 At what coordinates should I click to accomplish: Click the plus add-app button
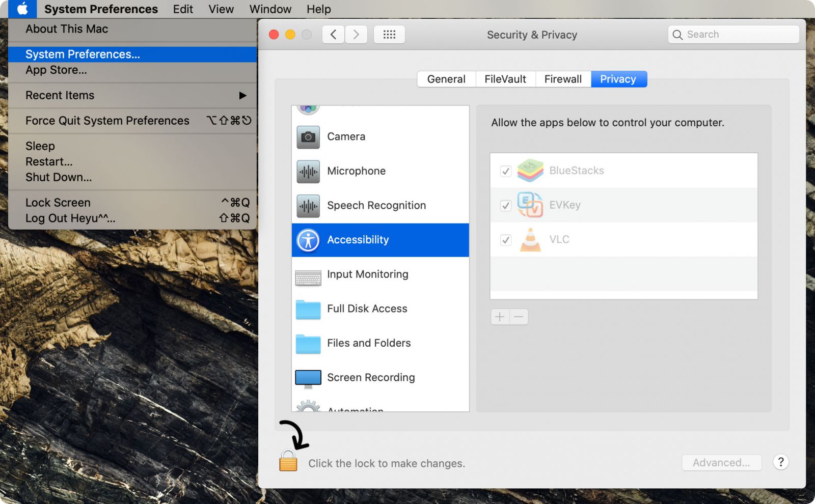pyautogui.click(x=500, y=317)
